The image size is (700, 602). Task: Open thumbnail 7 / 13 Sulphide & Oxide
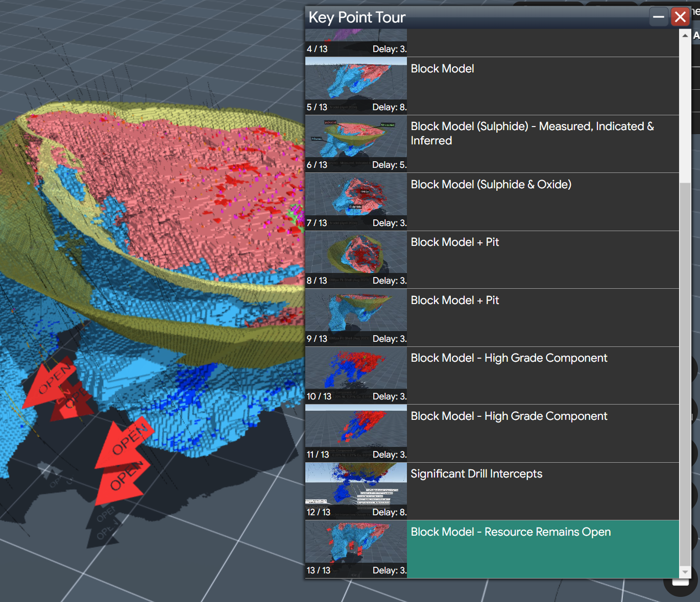click(356, 201)
